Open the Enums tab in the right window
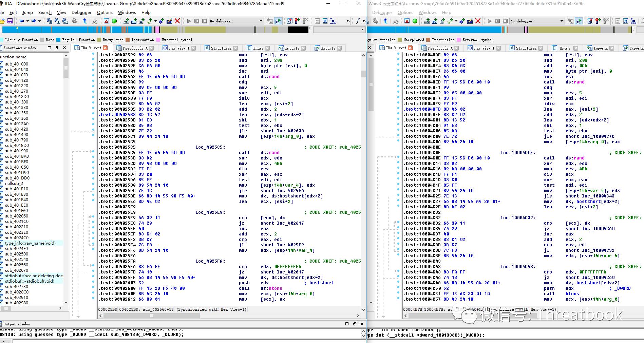Screen dimensions: 644x343 click(565, 48)
